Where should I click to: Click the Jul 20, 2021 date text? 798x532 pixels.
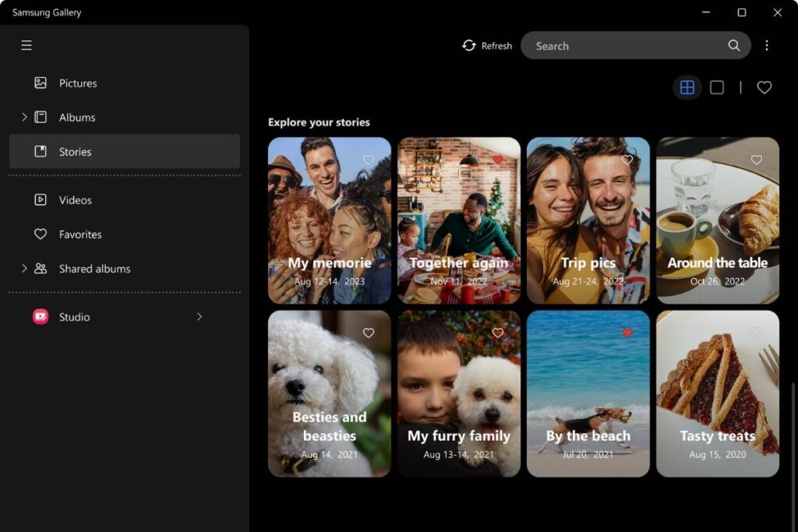point(588,454)
